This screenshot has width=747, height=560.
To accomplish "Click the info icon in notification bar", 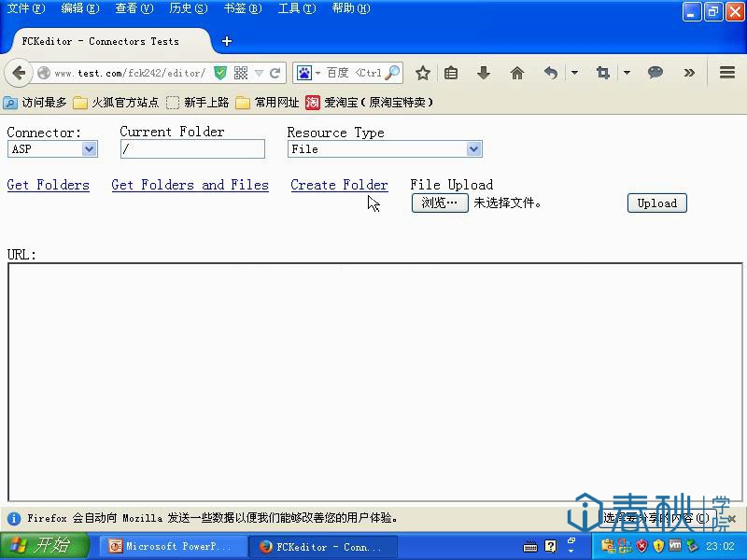I will coord(14,518).
